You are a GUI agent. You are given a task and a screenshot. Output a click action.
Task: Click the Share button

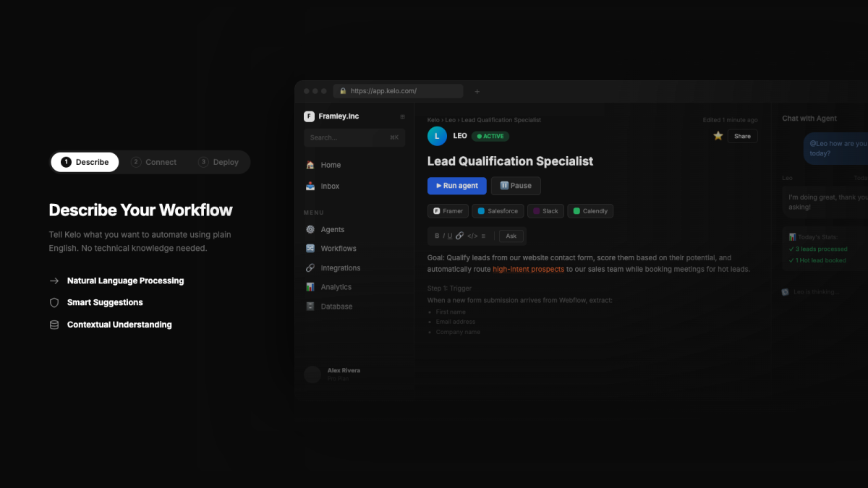[742, 136]
